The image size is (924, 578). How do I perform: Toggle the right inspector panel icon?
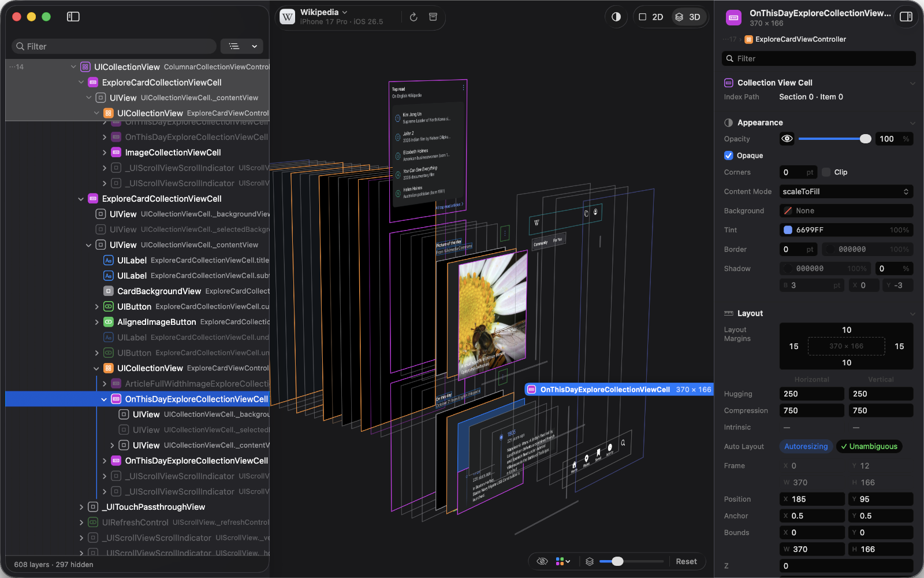tap(906, 17)
